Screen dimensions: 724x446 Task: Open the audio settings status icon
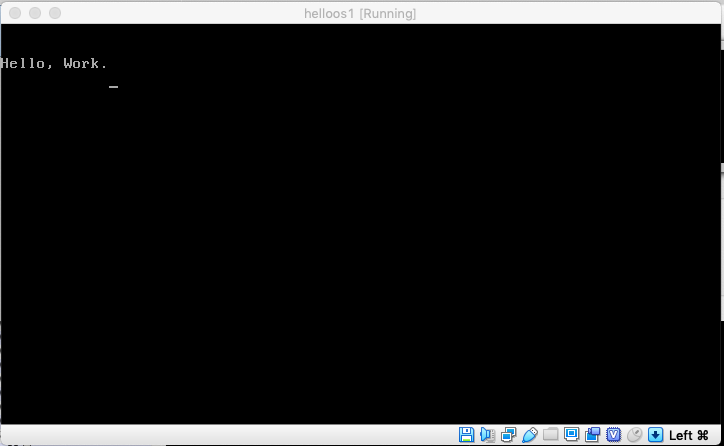click(488, 434)
